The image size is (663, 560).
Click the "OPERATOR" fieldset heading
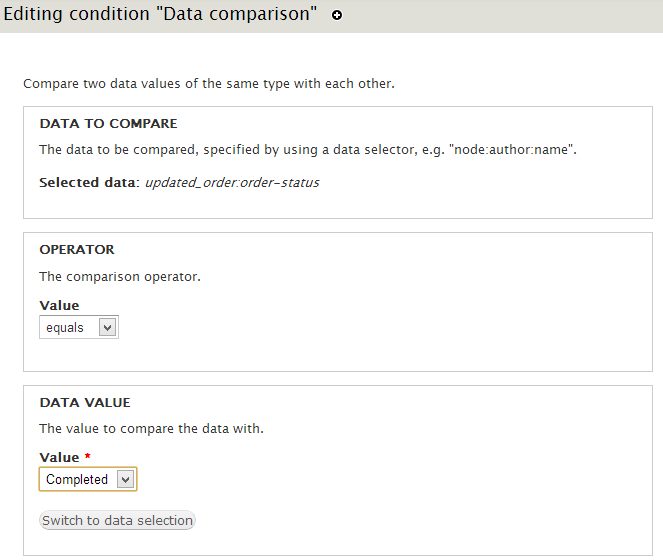tap(77, 249)
